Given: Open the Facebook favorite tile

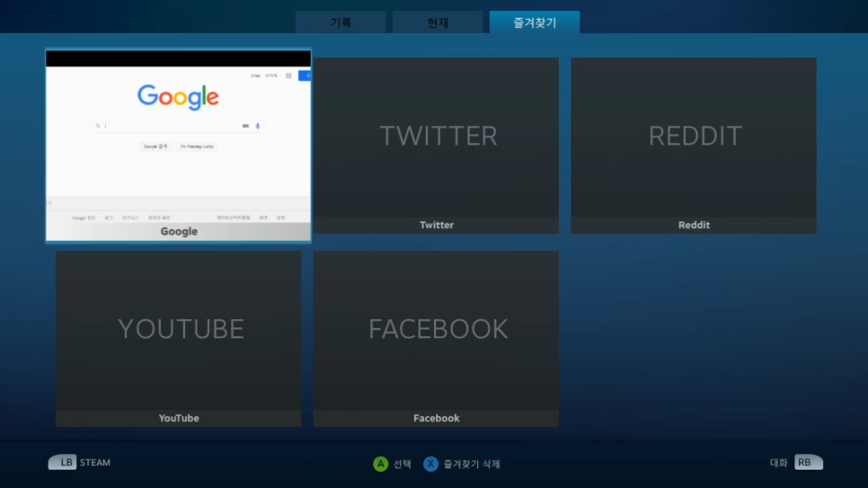Looking at the screenshot, I should (x=436, y=339).
